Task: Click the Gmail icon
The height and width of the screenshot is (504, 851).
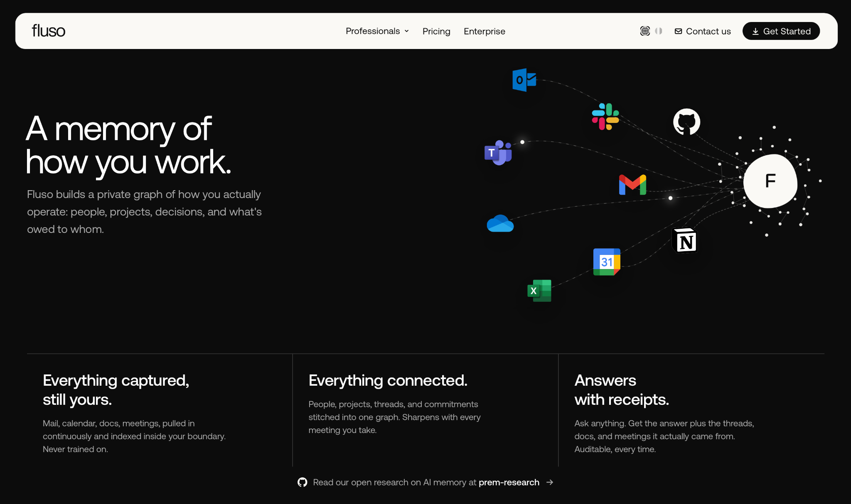Action: tap(632, 185)
